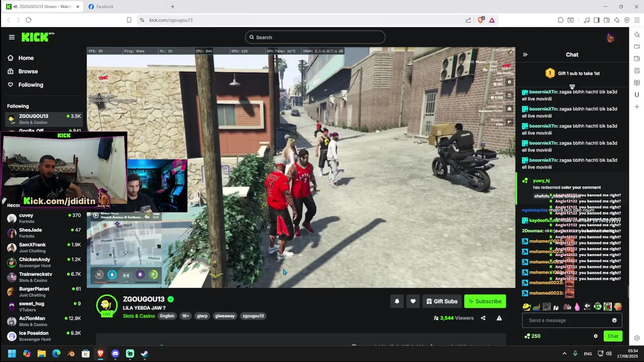Click the heart follow icon
This screenshot has height=362, width=644.
pos(413,301)
